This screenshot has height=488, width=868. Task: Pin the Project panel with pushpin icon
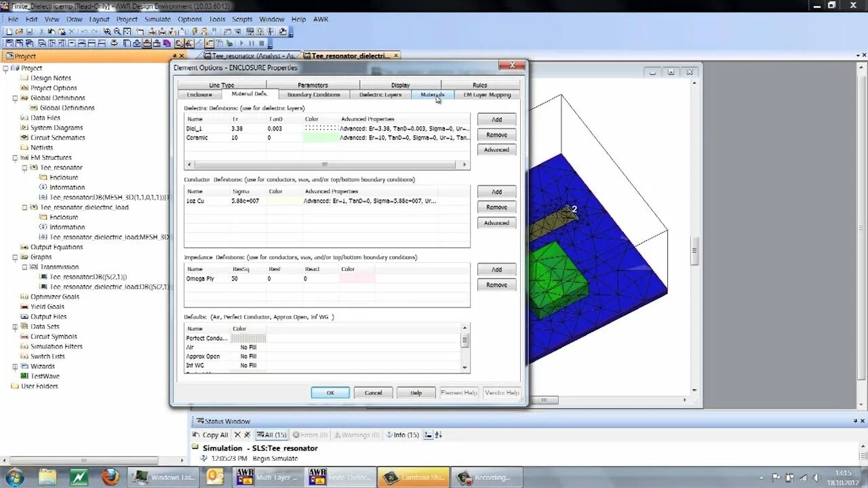click(174, 56)
